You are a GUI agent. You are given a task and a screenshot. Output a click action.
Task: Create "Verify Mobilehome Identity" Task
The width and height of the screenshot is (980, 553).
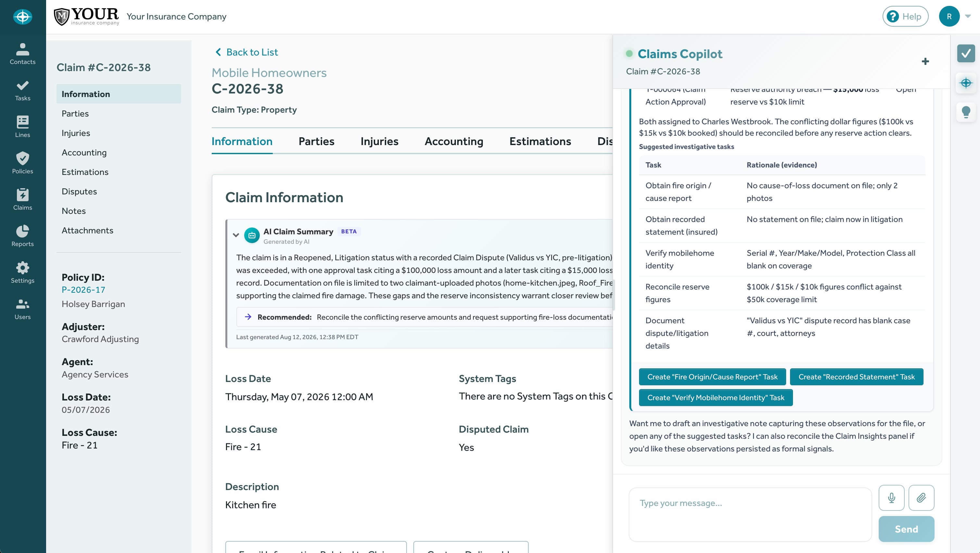click(716, 398)
